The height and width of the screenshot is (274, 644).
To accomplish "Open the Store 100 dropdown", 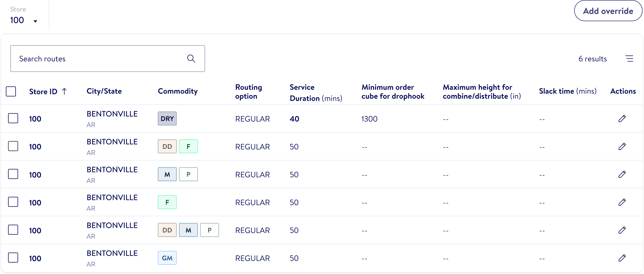I will click(24, 20).
